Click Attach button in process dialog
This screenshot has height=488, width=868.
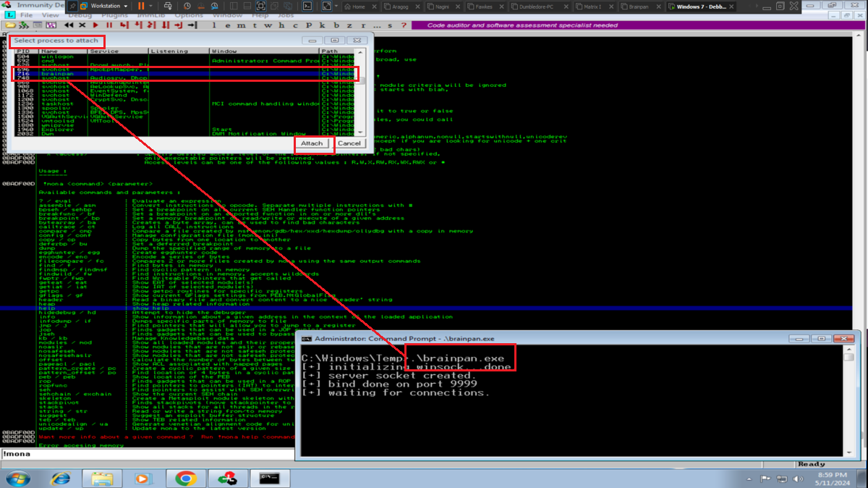click(312, 143)
